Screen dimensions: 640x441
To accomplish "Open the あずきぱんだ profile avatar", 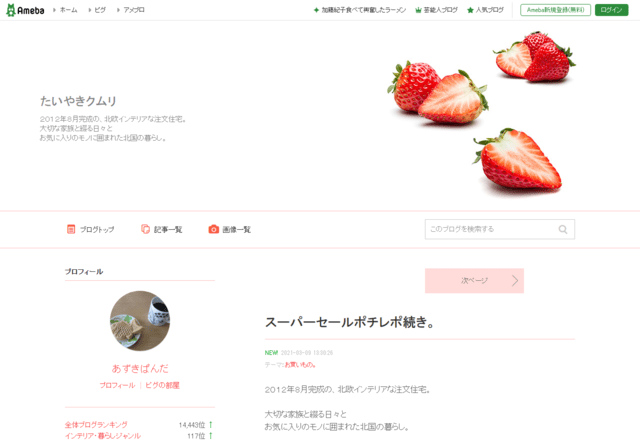I will click(x=140, y=321).
